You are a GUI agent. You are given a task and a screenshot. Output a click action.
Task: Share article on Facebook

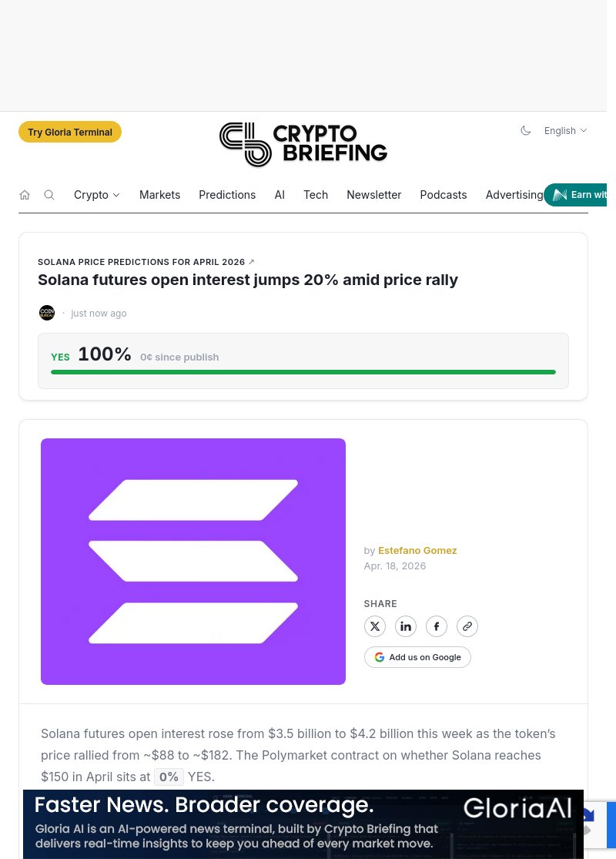coord(437,626)
